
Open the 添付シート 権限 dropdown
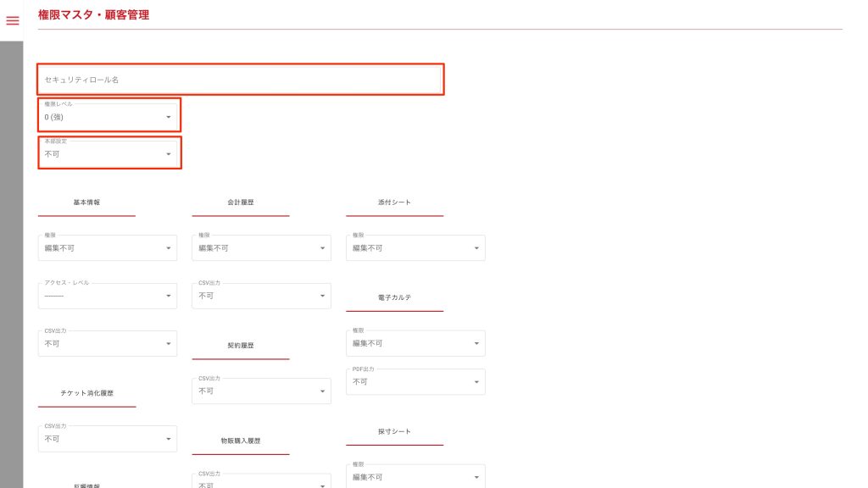point(415,248)
